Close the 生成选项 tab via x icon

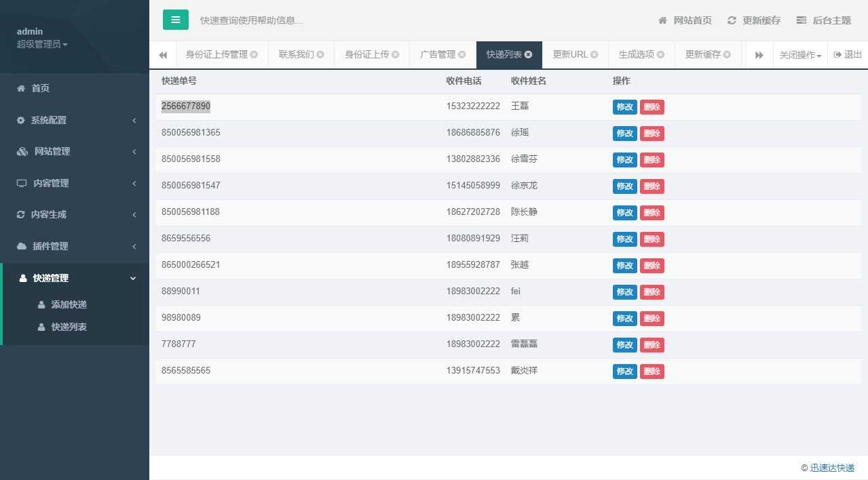coord(660,54)
